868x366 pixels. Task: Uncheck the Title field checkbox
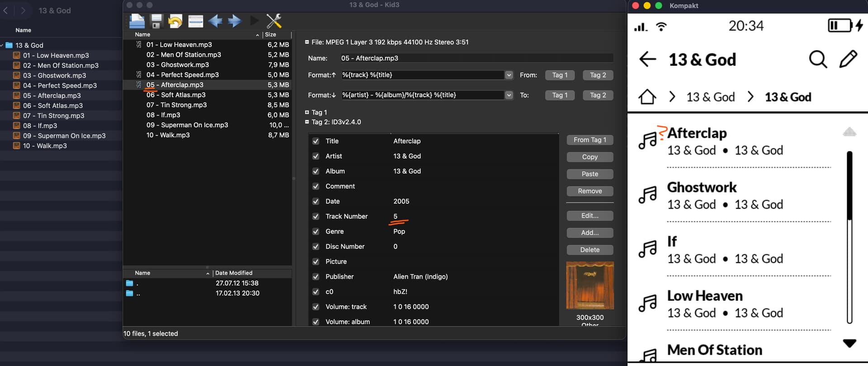pos(316,141)
